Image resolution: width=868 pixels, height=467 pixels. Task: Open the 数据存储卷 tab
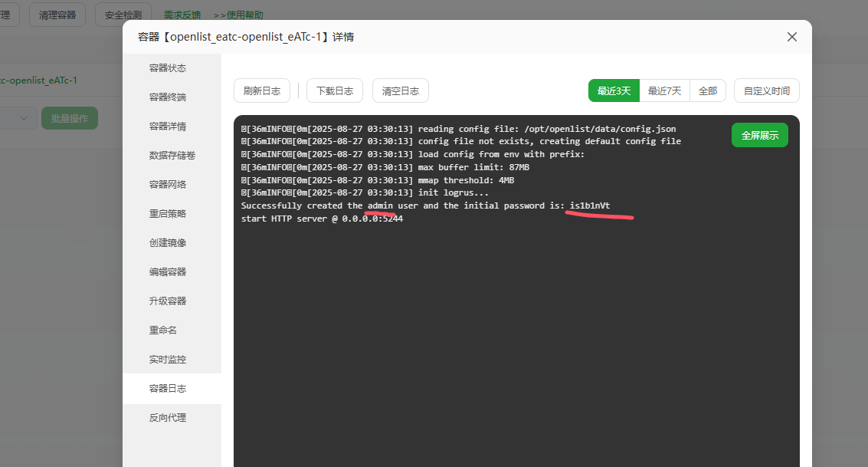(x=172, y=156)
